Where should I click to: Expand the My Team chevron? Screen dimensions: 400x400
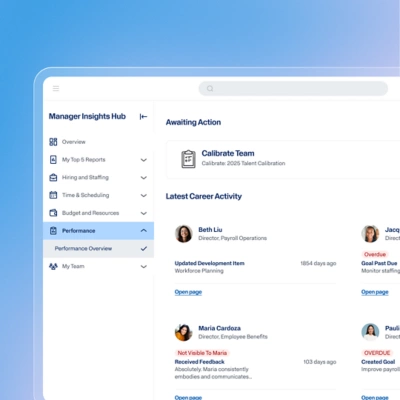(x=144, y=266)
